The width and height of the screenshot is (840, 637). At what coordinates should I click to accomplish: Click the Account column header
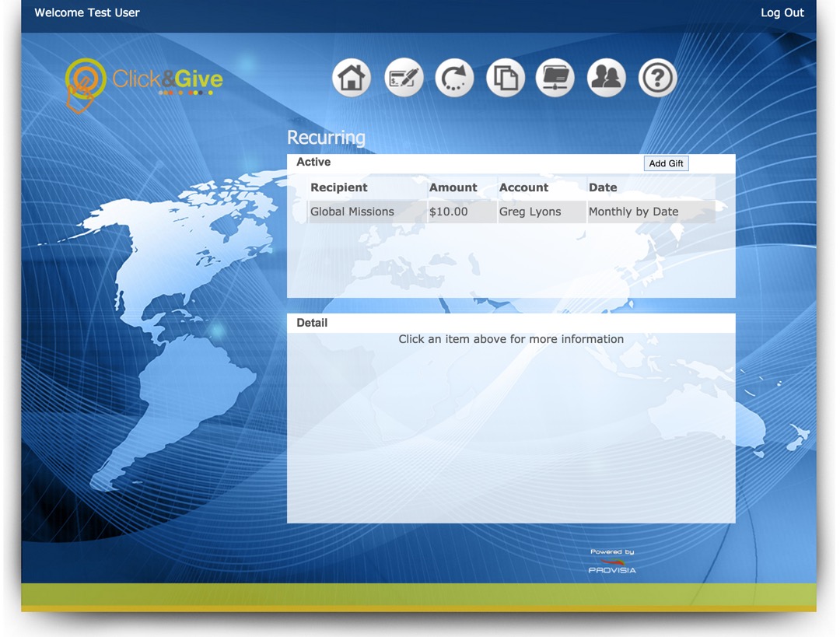pyautogui.click(x=523, y=187)
